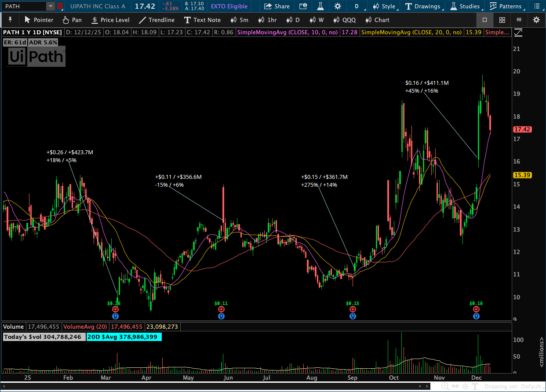Click the red symbol link clip icon
Image resolution: width=546 pixels, height=392 pixels.
coord(60,6)
